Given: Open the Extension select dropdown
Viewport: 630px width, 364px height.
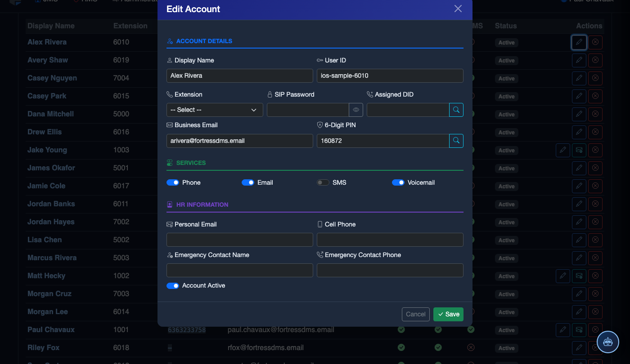Looking at the screenshot, I should (215, 110).
